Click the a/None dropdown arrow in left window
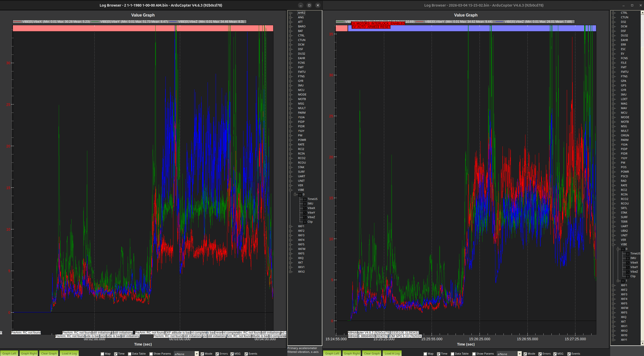The width and height of the screenshot is (644, 356). 197,354
